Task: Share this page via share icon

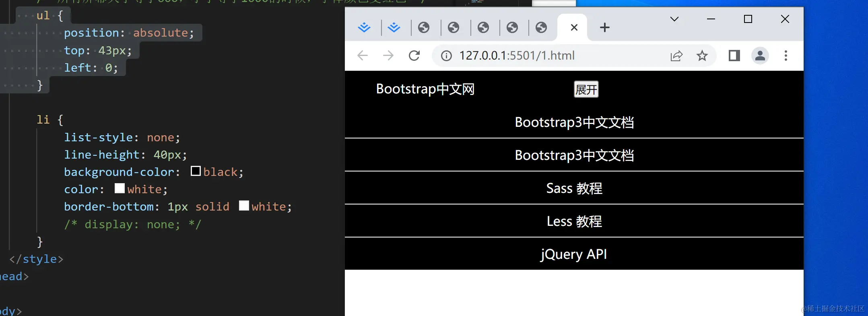Action: (x=676, y=56)
